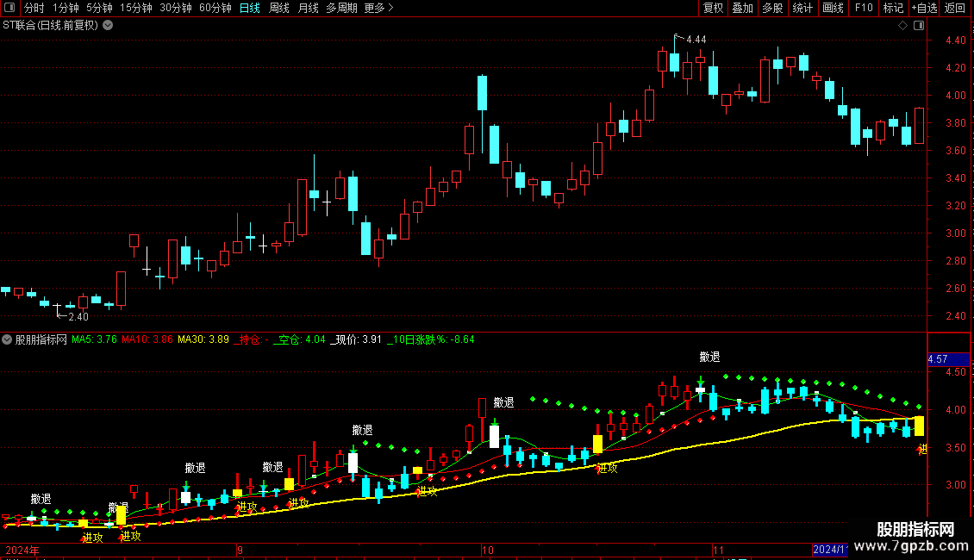
Task: Open 多周期 multi-period view
Action: (x=341, y=8)
